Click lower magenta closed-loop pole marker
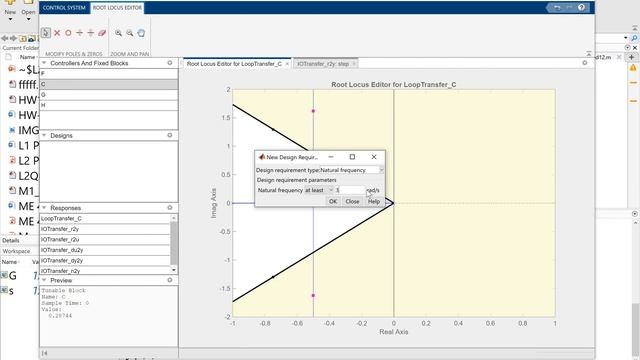Viewport: 640px width, 360px height. pos(313,296)
